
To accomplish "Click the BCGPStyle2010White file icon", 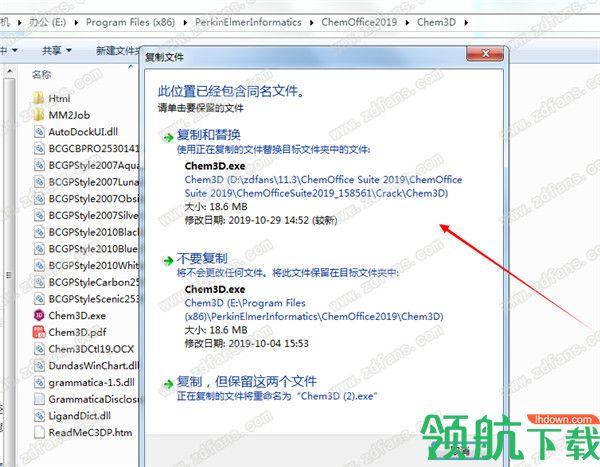I will [39, 266].
